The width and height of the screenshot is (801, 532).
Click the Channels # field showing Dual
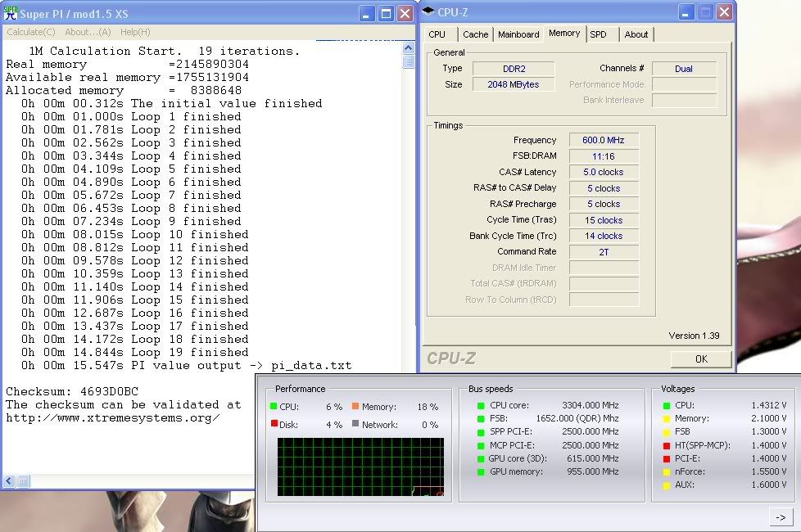coord(684,69)
